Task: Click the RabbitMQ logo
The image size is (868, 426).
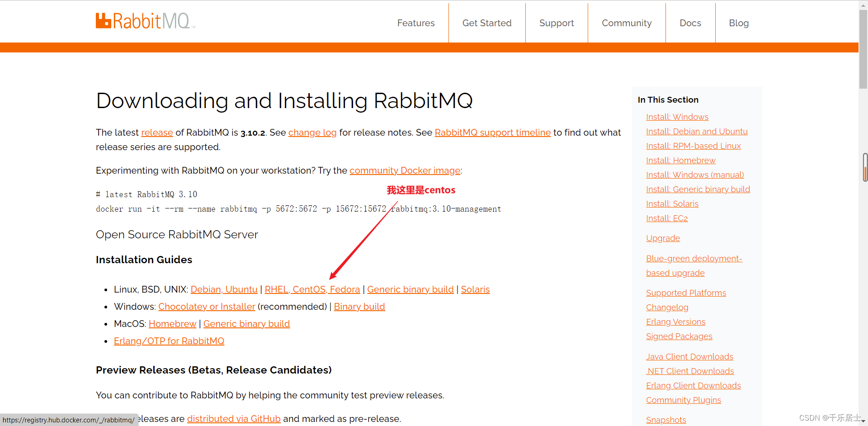Action: point(146,21)
